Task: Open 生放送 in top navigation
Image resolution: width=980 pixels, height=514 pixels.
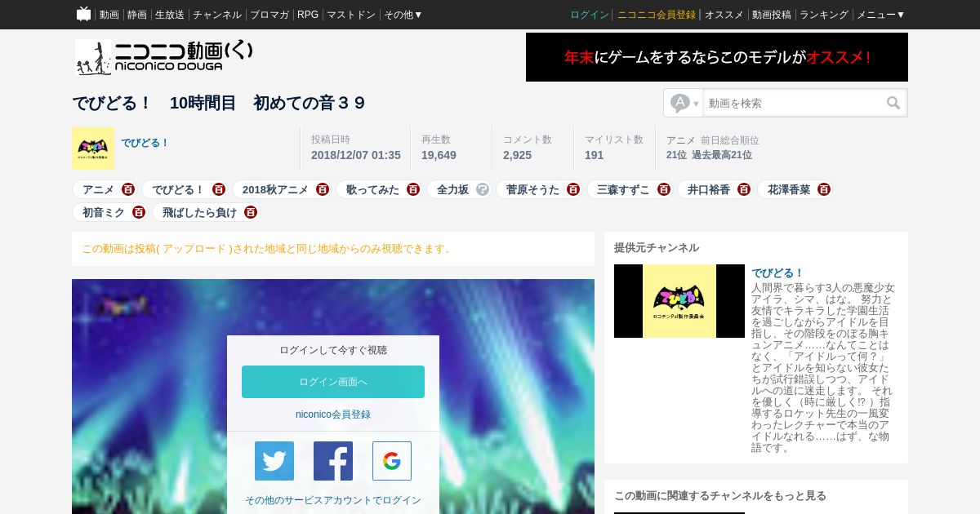Action: (x=170, y=15)
